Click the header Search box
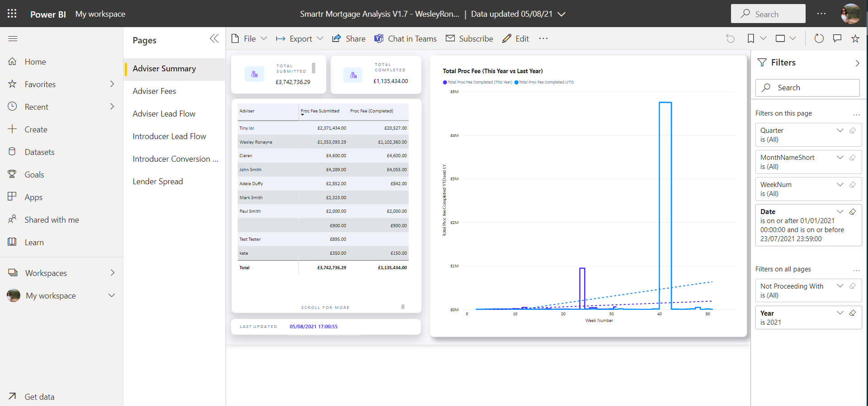The height and width of the screenshot is (406, 868). 768,14
